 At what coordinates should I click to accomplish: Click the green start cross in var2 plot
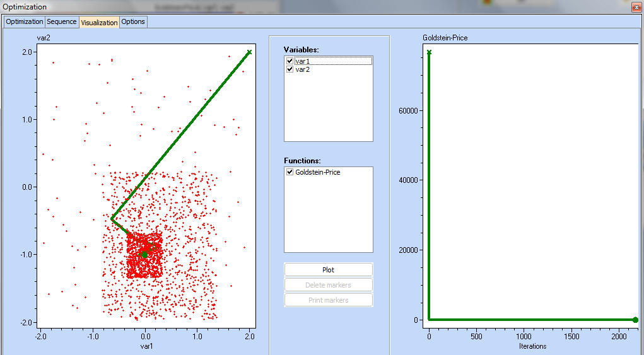[249, 52]
